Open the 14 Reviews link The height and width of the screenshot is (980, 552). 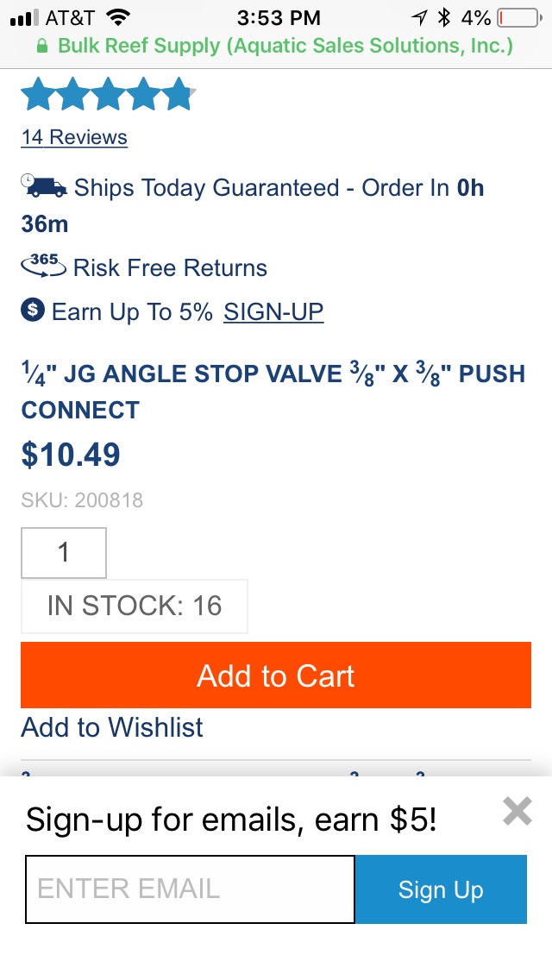click(x=74, y=137)
